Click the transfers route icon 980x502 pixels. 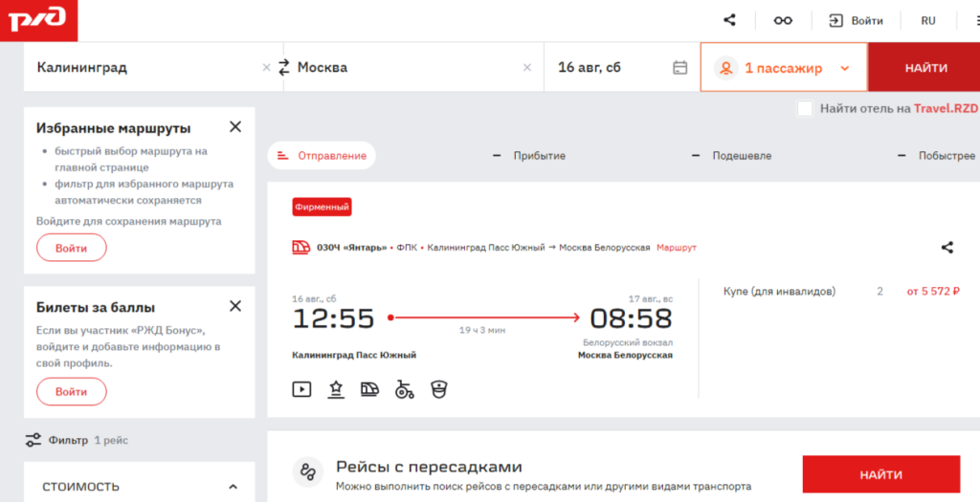tap(308, 472)
